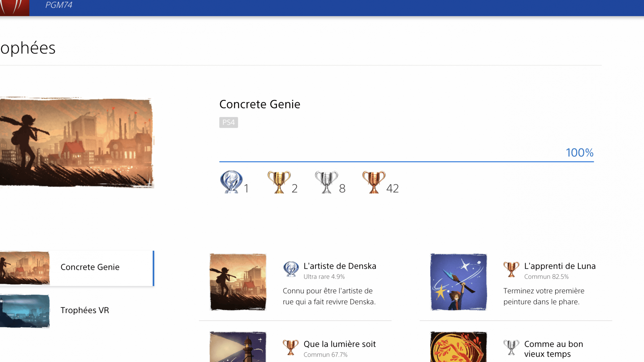Open L'apprenti de Luna trophy image
This screenshot has height=362, width=644.
pos(459,282)
